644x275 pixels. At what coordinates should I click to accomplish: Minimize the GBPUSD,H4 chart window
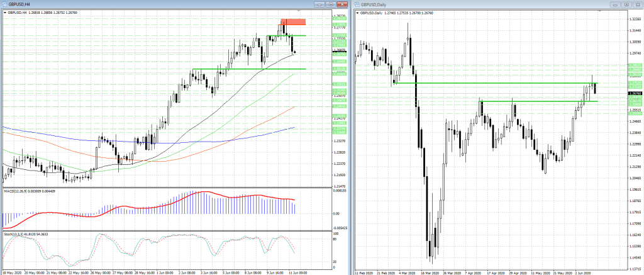(320, 4)
